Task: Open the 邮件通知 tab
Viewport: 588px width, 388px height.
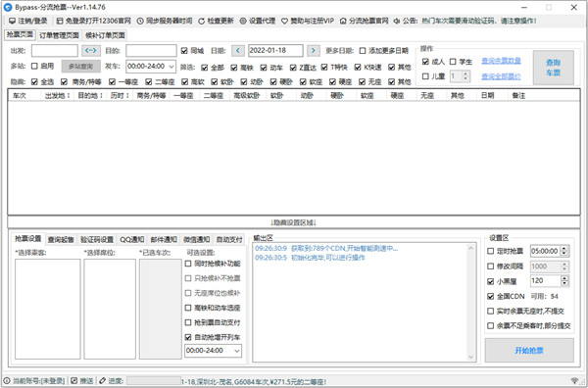Action: click(164, 239)
